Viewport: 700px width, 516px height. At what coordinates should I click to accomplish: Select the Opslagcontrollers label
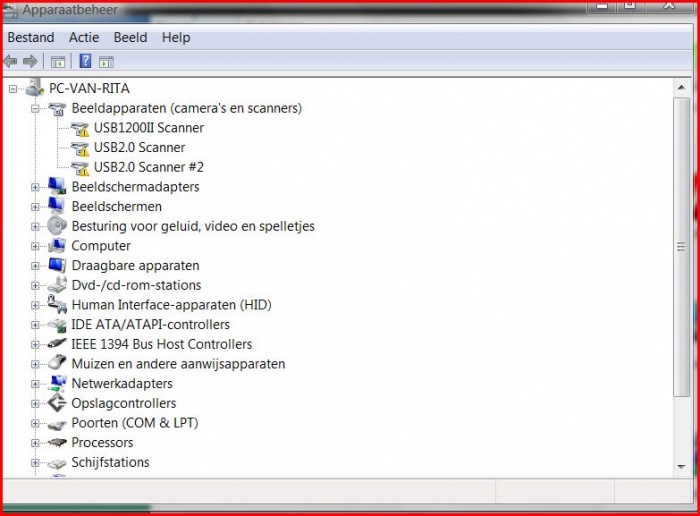(124, 403)
